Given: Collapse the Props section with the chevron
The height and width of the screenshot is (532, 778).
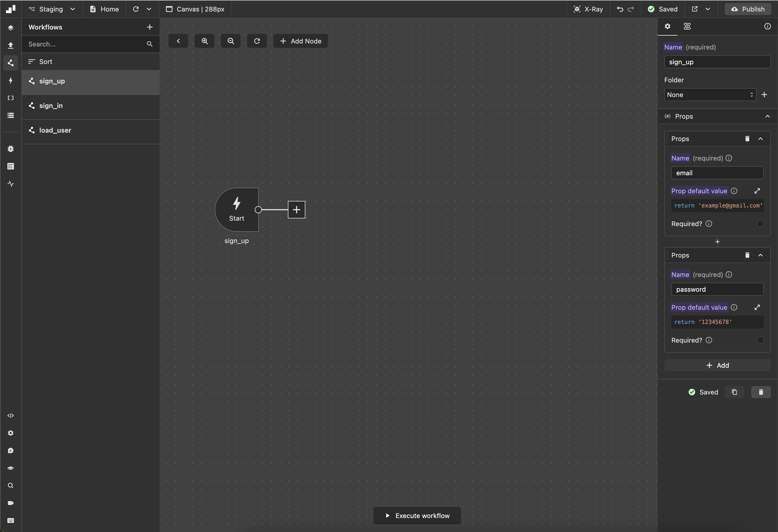Looking at the screenshot, I should pos(768,116).
